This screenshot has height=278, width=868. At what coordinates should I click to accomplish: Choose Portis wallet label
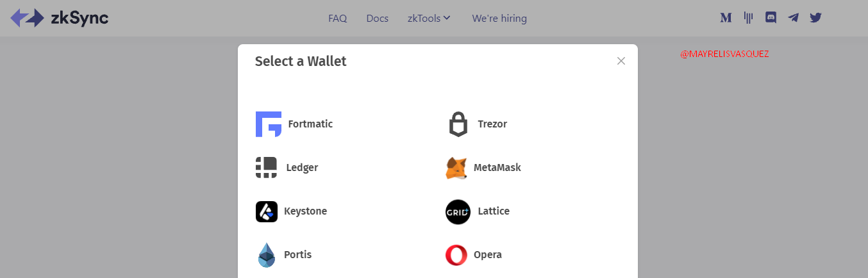click(297, 255)
